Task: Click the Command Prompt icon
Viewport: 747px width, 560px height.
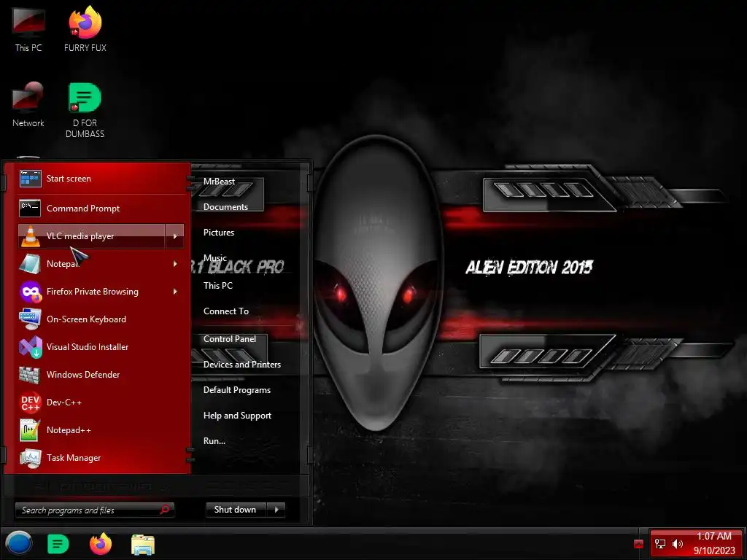Action: 30,208
